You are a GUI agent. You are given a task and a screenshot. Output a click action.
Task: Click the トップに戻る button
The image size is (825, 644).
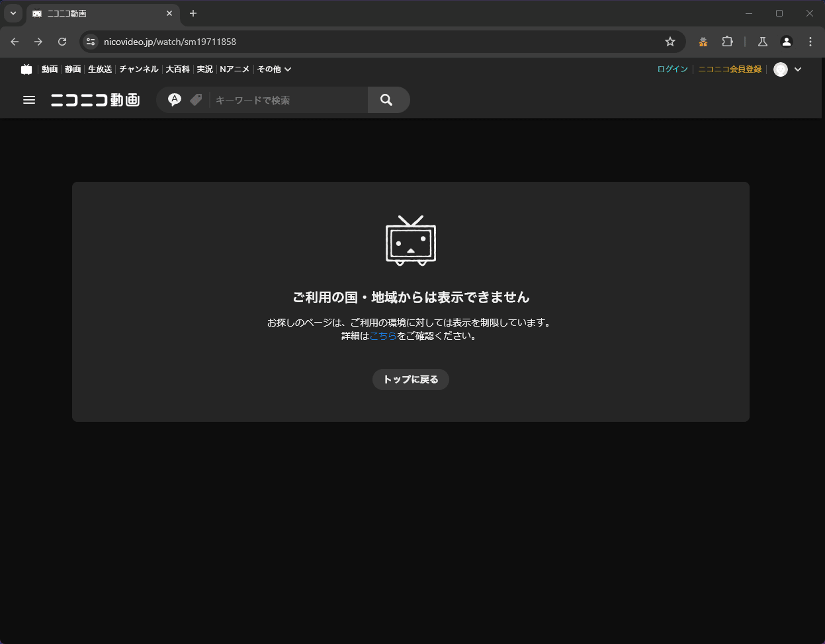coord(411,380)
